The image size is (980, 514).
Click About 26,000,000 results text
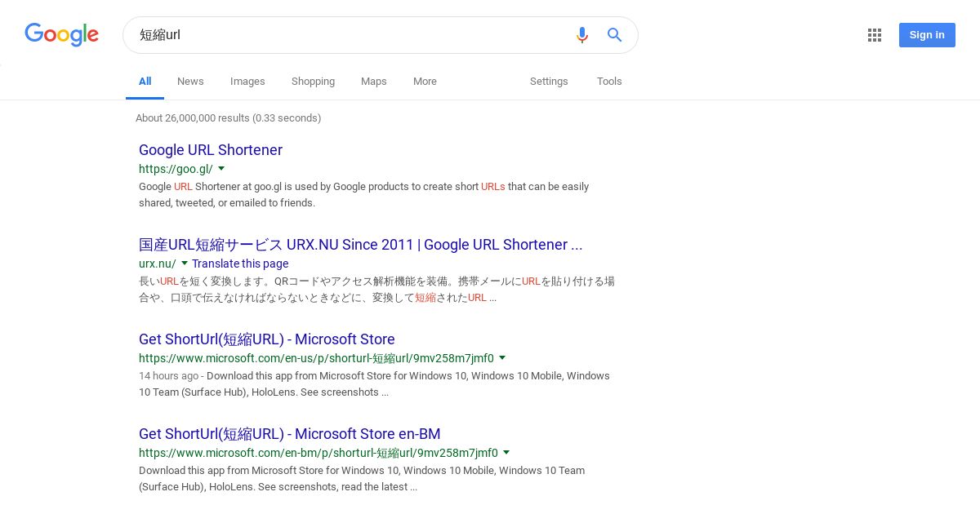coord(228,118)
